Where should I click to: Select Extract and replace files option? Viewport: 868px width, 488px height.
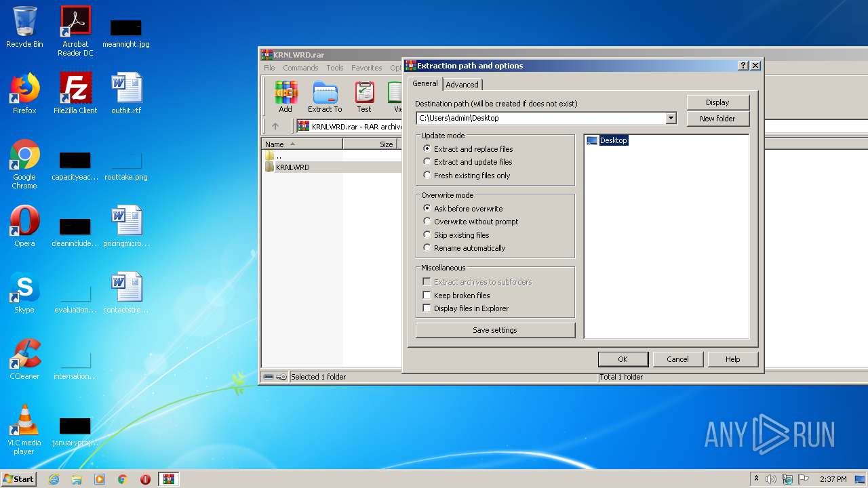click(468, 149)
